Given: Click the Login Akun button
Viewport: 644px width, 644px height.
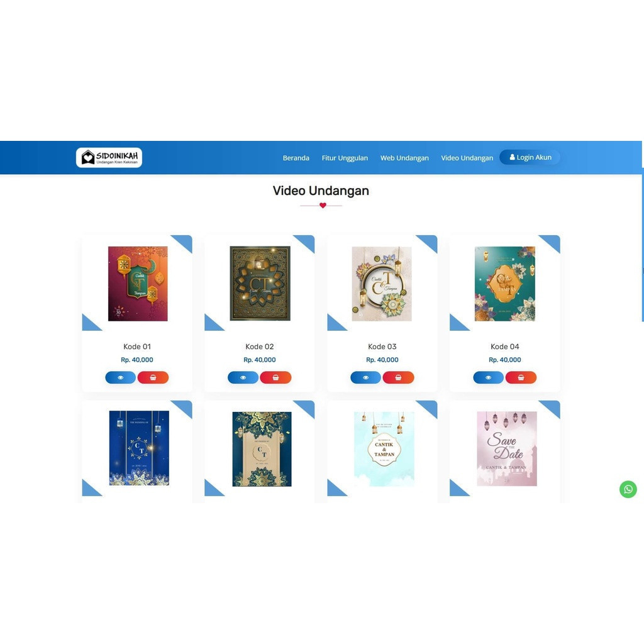Looking at the screenshot, I should click(x=530, y=157).
